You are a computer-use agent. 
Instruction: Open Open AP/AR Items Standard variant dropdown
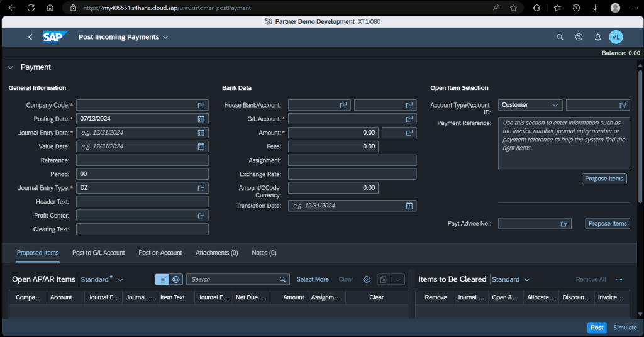tap(121, 280)
